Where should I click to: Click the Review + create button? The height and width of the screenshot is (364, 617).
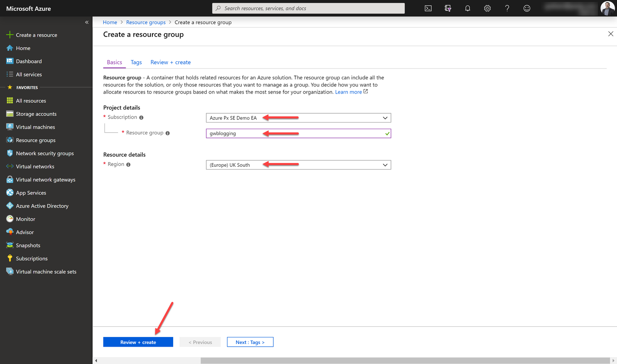[x=138, y=342]
